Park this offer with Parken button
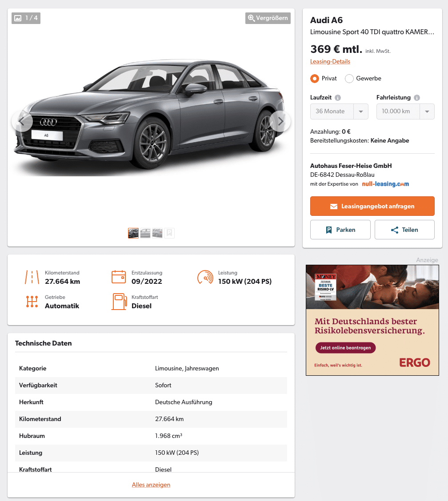 coord(340,230)
